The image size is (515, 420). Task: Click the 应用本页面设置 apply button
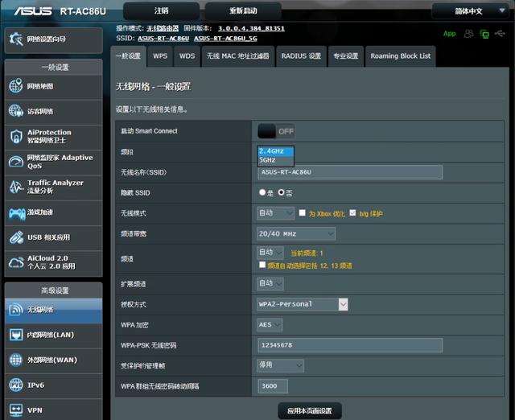pyautogui.click(x=310, y=410)
